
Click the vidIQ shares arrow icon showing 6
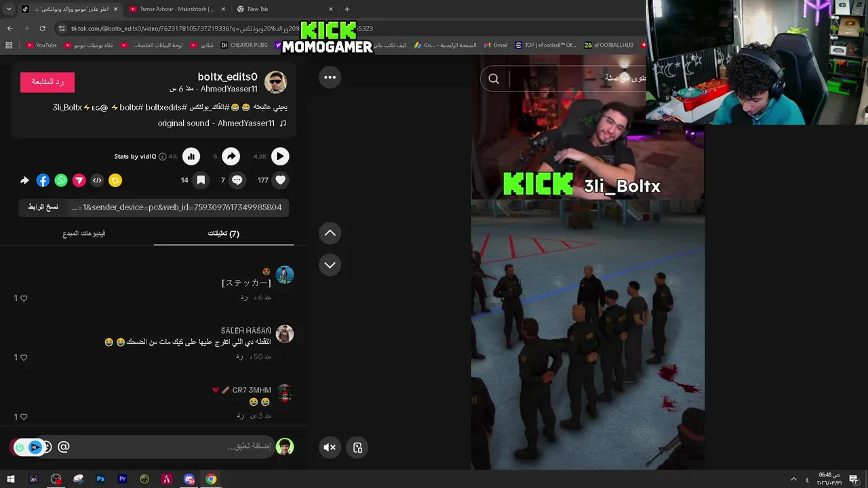[231, 157]
